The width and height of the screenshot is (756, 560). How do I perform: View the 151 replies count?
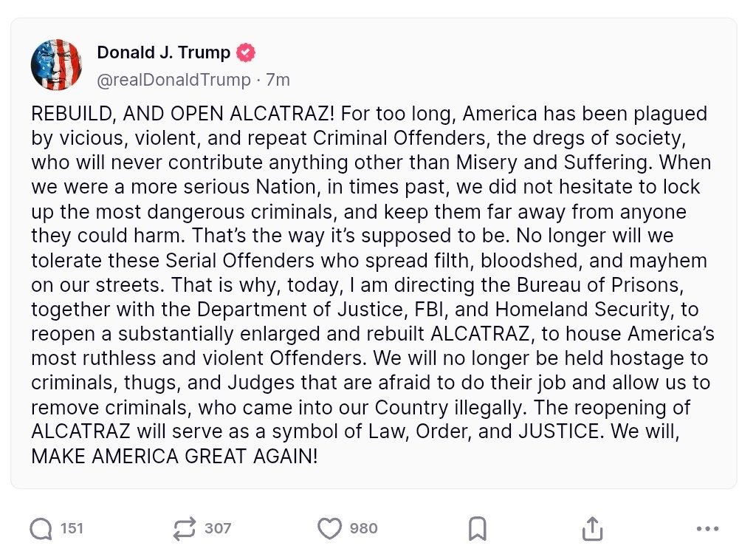coord(72,529)
